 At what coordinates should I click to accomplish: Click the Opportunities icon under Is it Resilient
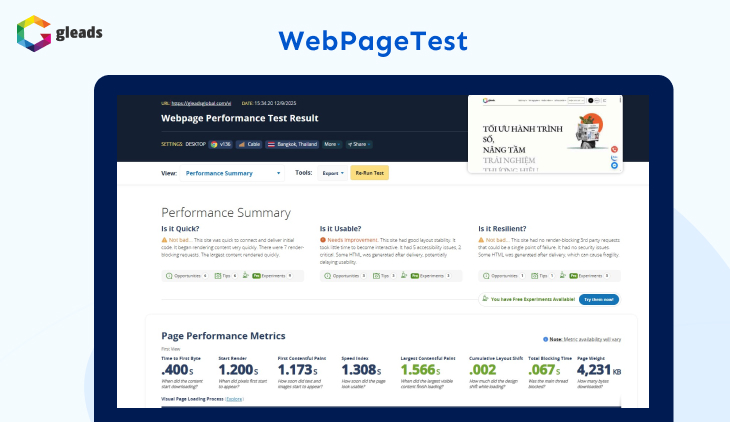coord(482,275)
